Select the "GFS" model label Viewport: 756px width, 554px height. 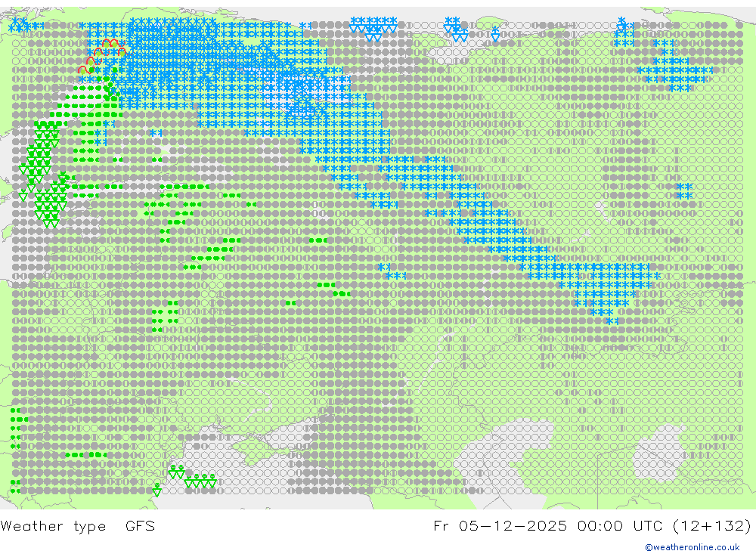click(x=141, y=525)
